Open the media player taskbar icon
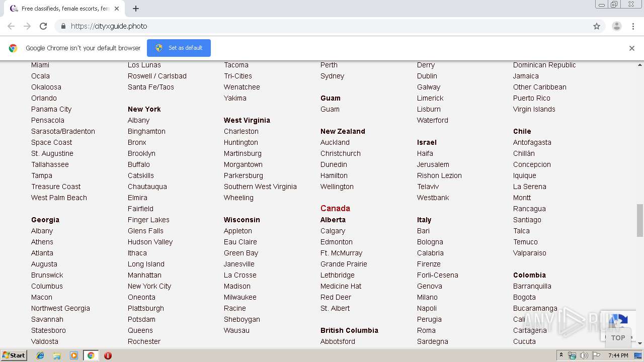The height and width of the screenshot is (362, 644). click(74, 355)
